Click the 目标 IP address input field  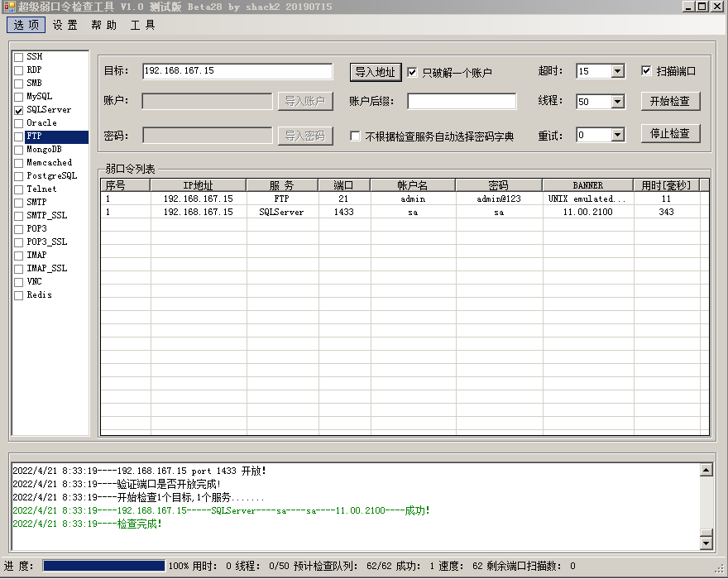coord(237,71)
